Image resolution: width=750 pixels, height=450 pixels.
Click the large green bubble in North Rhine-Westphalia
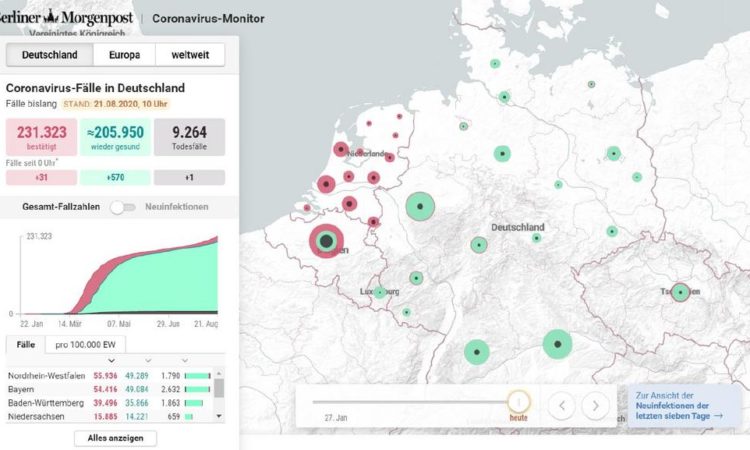tap(421, 207)
